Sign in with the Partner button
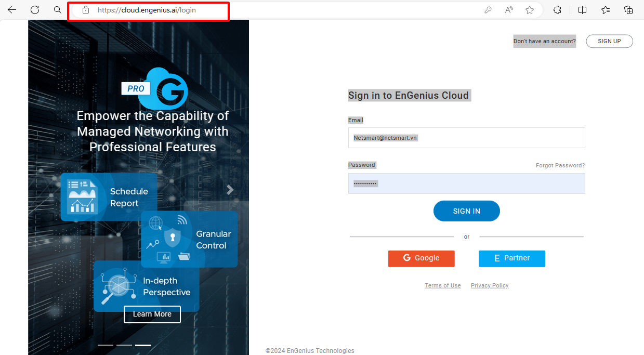Screen dimensions: 644x355 (x=512, y=258)
